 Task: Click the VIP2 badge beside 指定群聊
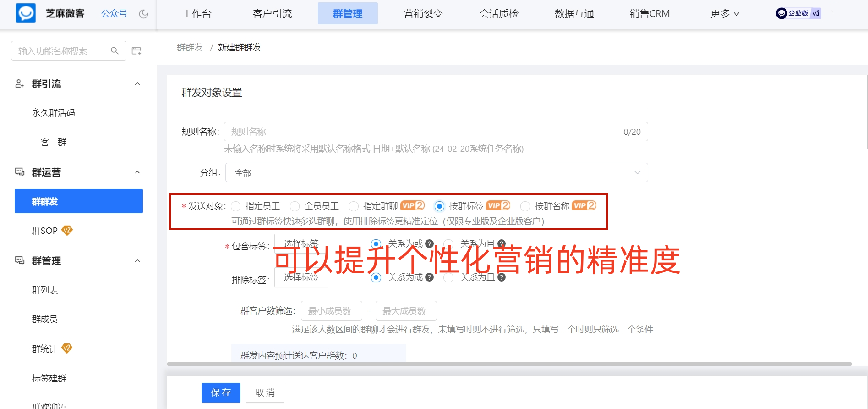(x=413, y=205)
